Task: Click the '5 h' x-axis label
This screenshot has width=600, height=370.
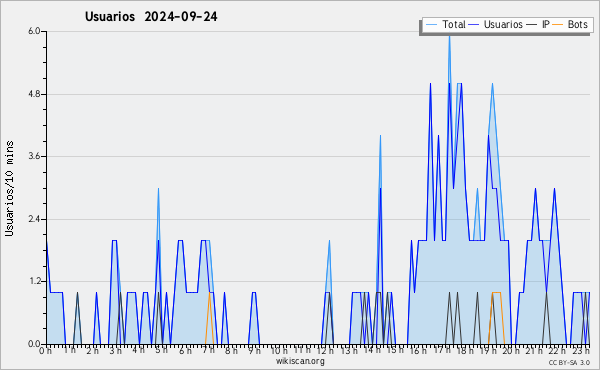Action: pyautogui.click(x=161, y=350)
